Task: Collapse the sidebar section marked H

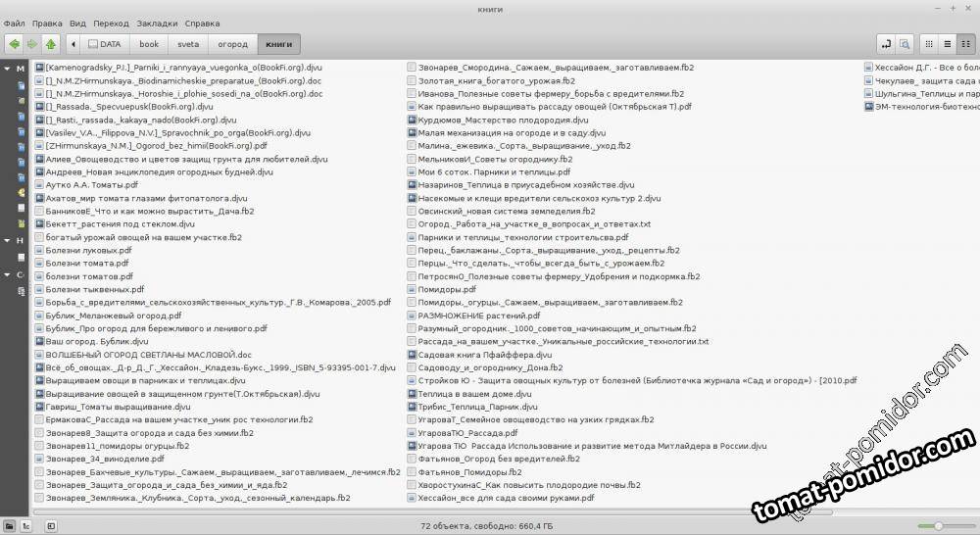Action: click(6, 240)
